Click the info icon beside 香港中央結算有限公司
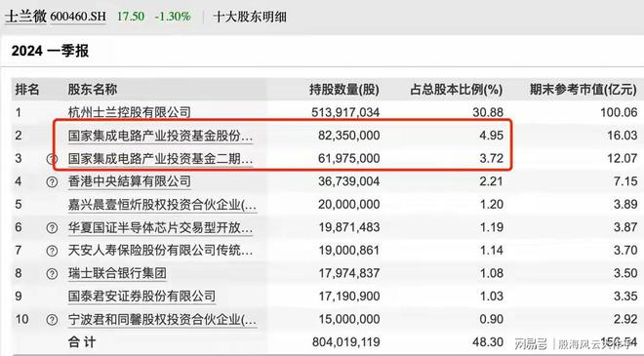 tap(52, 181)
